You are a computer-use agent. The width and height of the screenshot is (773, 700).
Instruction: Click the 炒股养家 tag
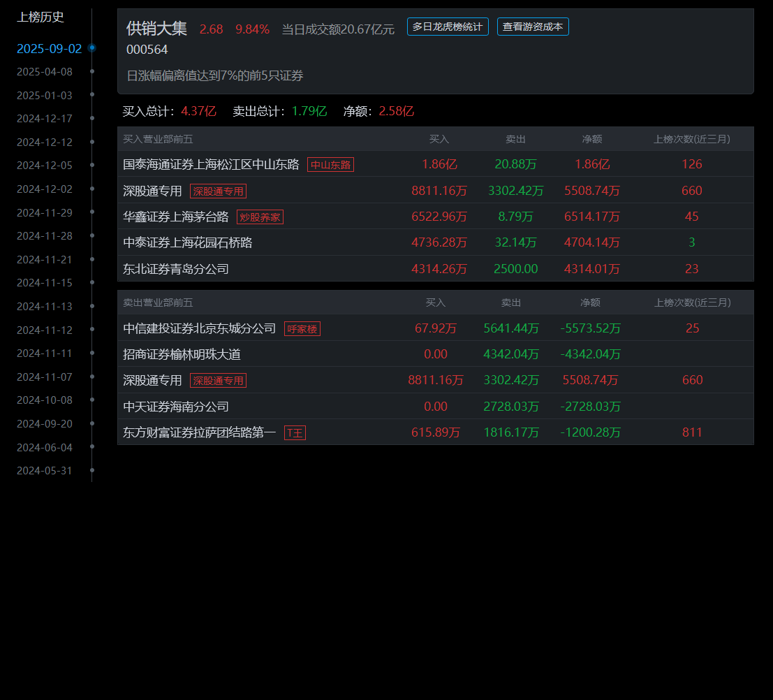point(260,217)
